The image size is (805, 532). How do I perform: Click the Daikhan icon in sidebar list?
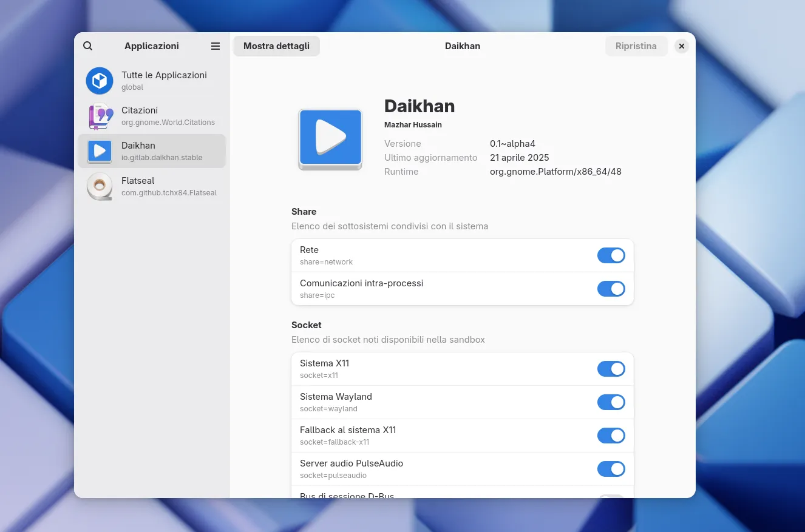pos(100,151)
